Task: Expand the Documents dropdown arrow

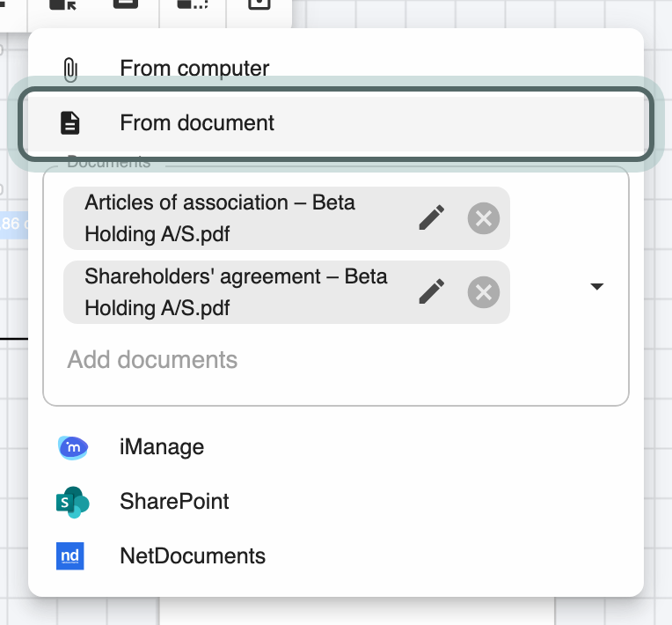Action: point(596,286)
